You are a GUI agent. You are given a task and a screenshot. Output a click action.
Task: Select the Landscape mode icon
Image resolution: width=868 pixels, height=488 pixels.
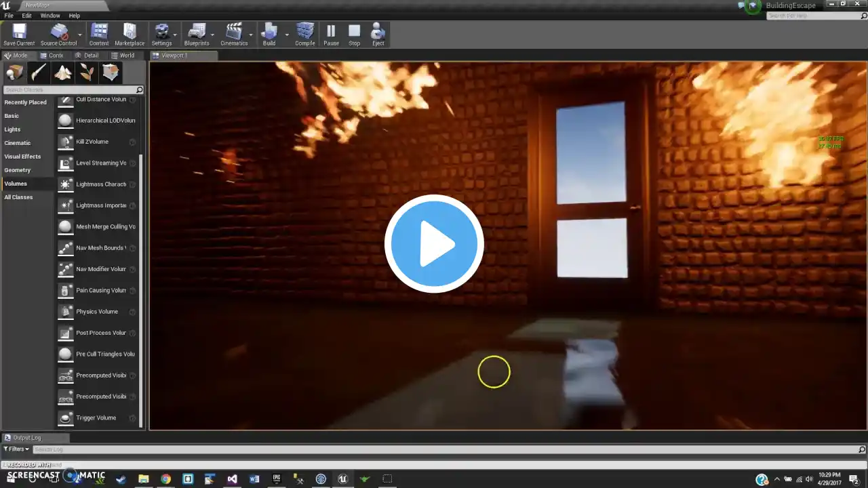63,73
